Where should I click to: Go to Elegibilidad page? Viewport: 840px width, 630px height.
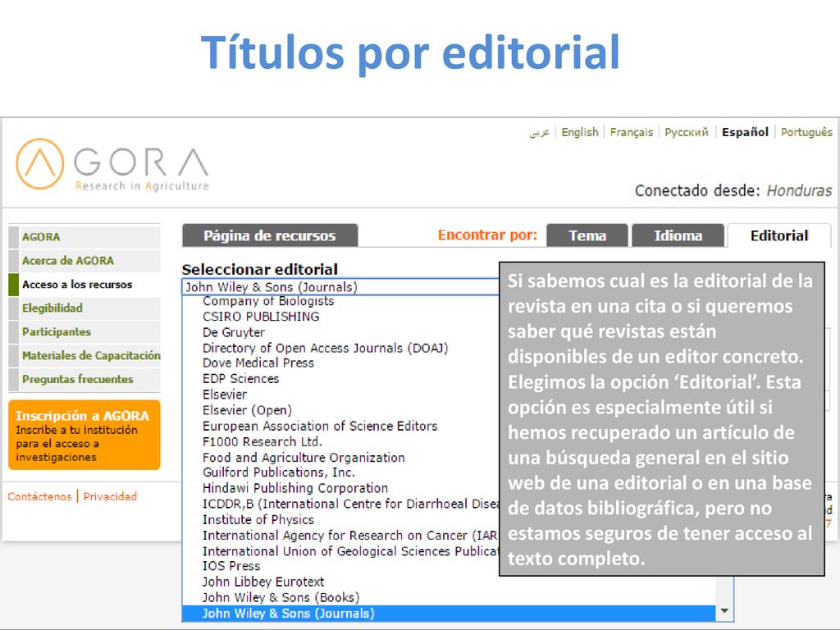(x=84, y=308)
